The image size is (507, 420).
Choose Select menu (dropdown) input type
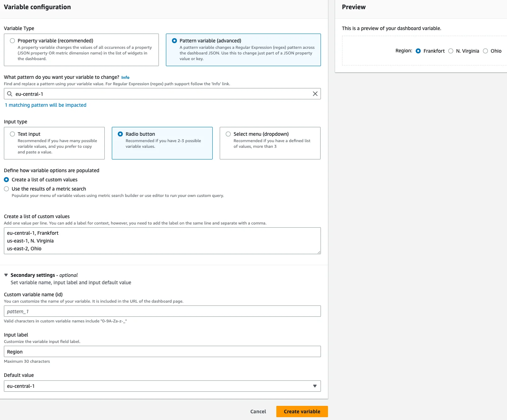click(228, 134)
